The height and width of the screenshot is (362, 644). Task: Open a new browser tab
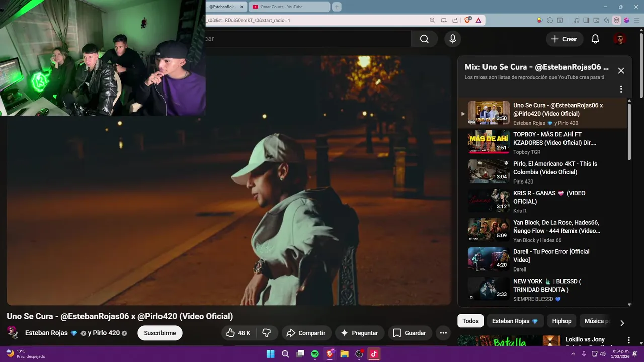coord(337,7)
